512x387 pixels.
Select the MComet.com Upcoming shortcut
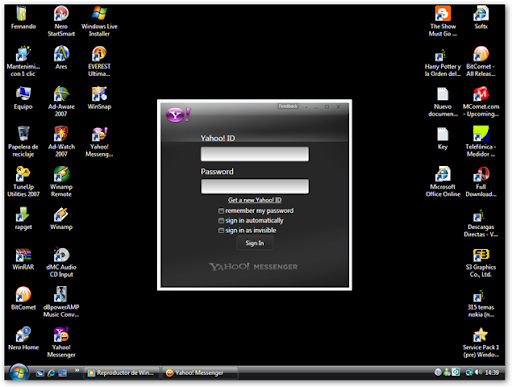[x=481, y=94]
